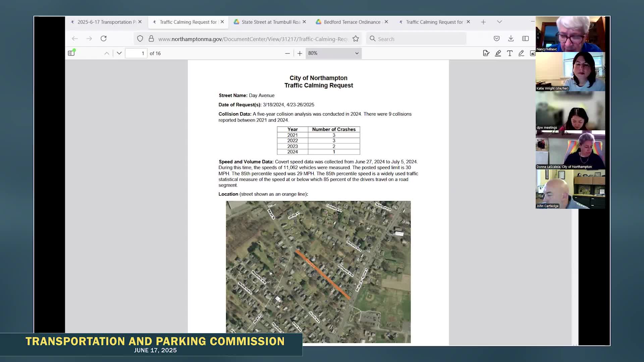
Task: Click the PDF page number field
Action: pos(136,53)
